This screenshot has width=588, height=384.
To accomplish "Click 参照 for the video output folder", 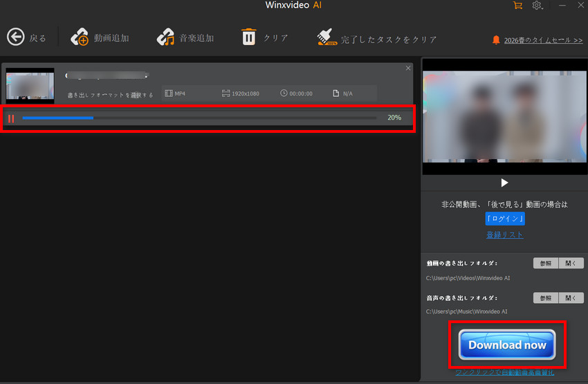I will point(546,263).
